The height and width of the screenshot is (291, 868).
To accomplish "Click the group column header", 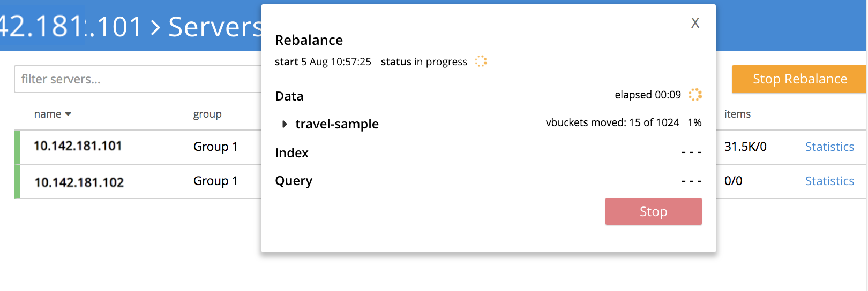I will [207, 114].
